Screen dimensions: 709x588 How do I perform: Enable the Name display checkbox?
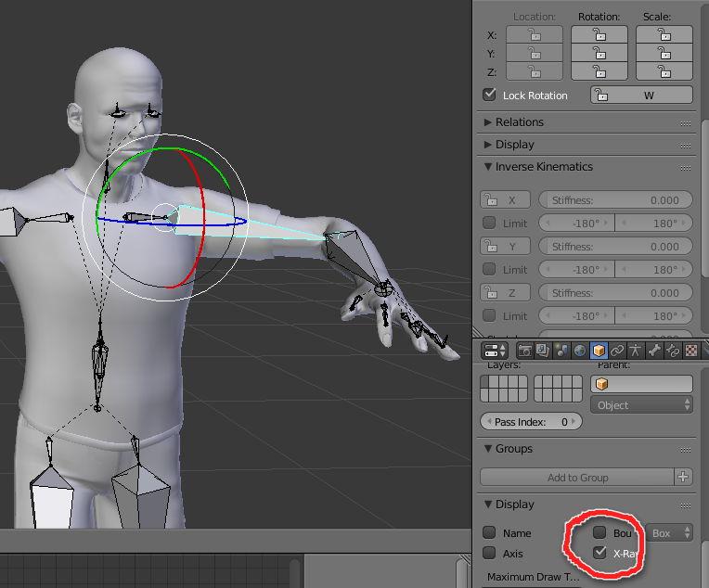490,532
